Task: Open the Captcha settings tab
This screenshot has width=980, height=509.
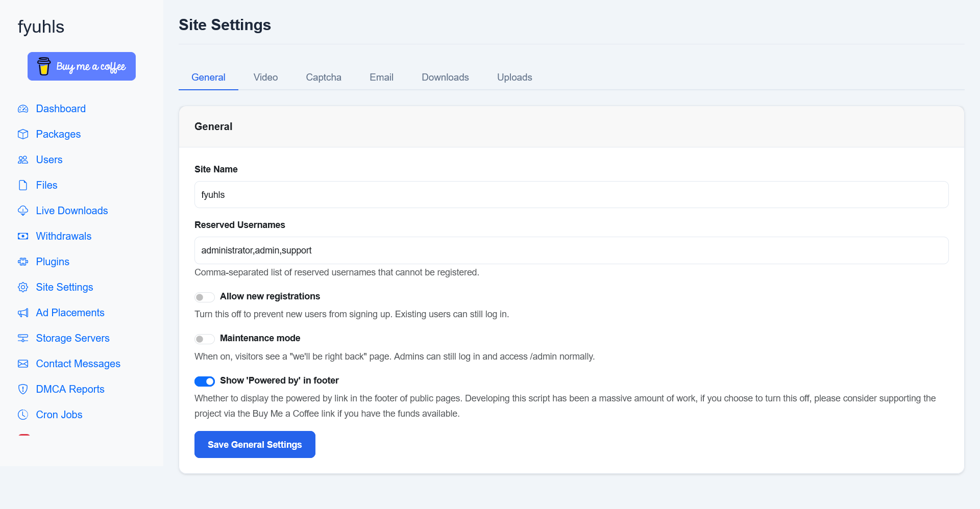Action: coord(324,77)
